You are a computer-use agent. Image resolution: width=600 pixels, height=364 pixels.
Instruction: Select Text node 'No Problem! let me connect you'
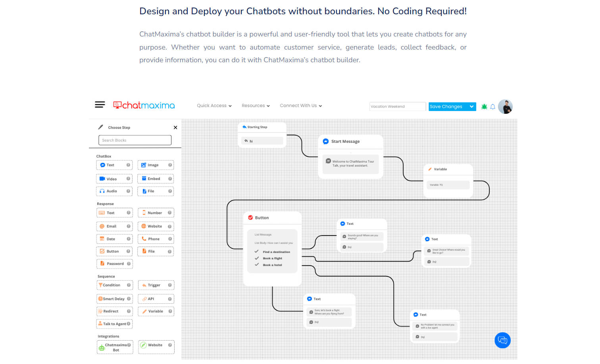click(435, 326)
